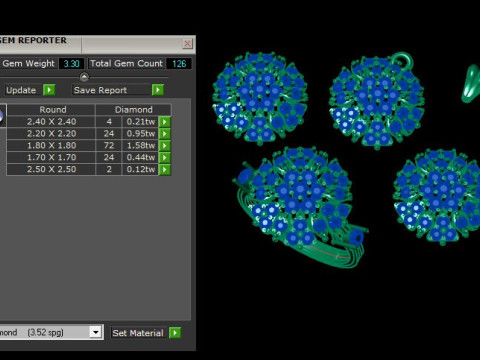Screen dimensions: 480x360
Task: Select the 1.70 X 1.70 size cell
Action: [x=51, y=157]
